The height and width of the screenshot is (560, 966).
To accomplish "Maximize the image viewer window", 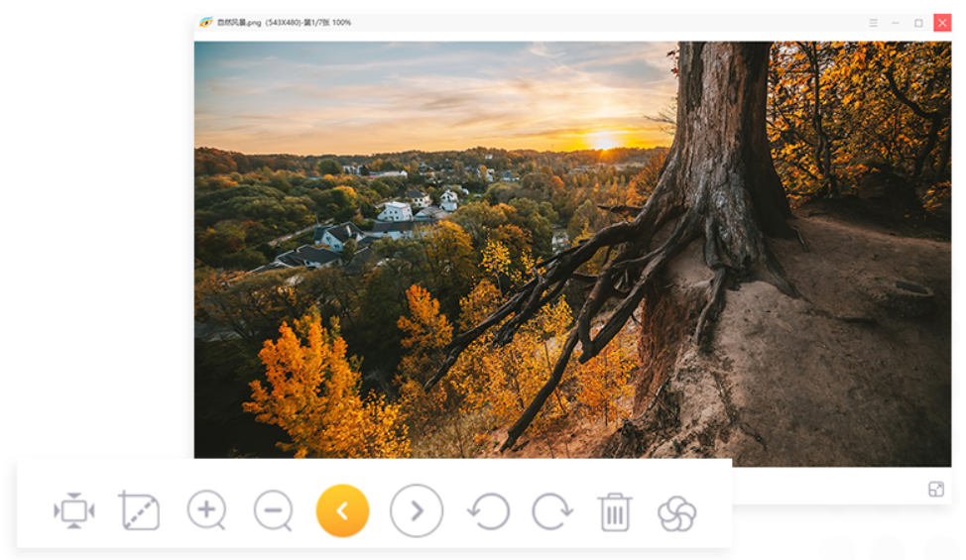I will pos(918,23).
